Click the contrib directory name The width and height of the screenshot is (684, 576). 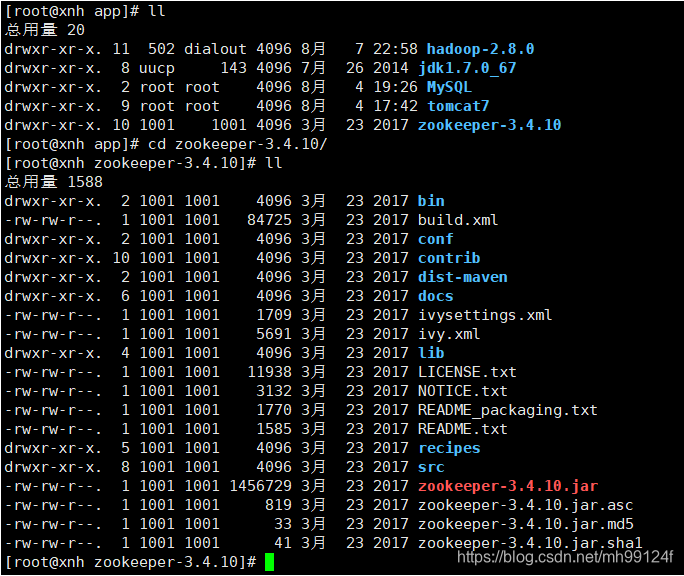(449, 258)
